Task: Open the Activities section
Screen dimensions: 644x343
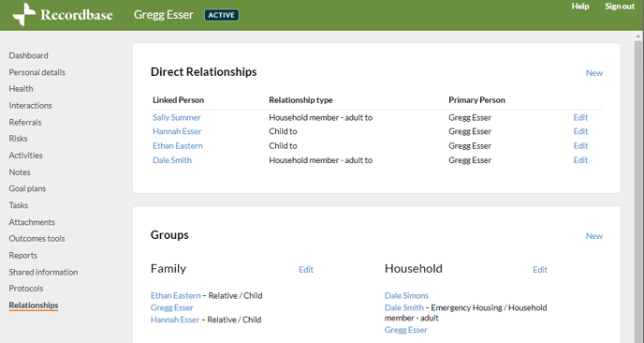Action: [x=25, y=156]
